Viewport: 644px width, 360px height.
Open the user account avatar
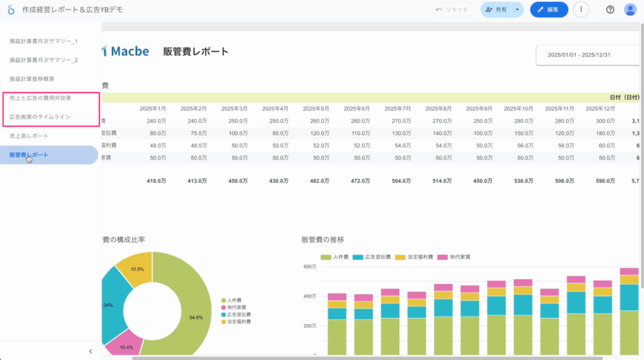coord(630,9)
